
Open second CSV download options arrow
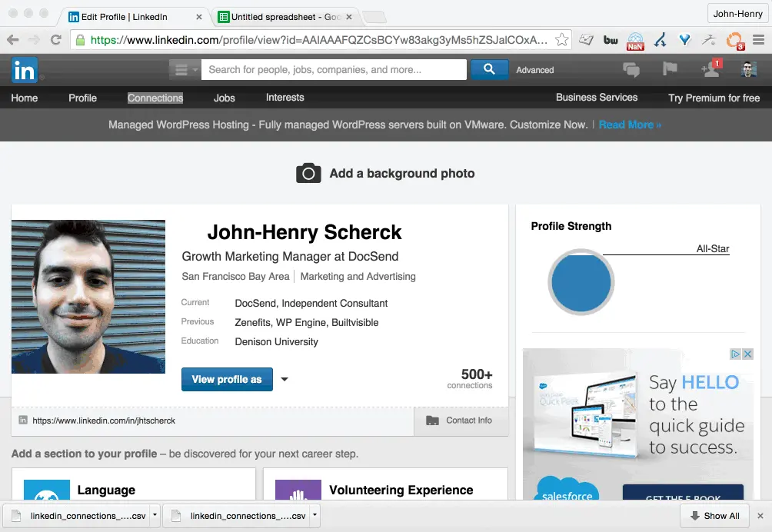(x=314, y=515)
